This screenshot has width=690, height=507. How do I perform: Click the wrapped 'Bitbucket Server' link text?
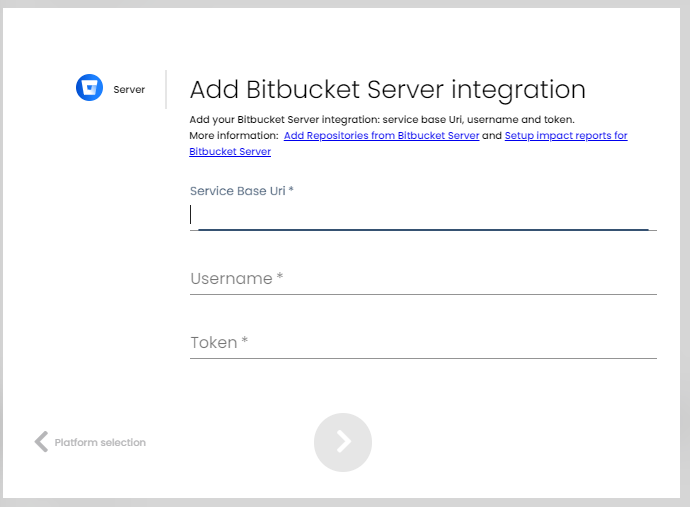pyautogui.click(x=230, y=152)
